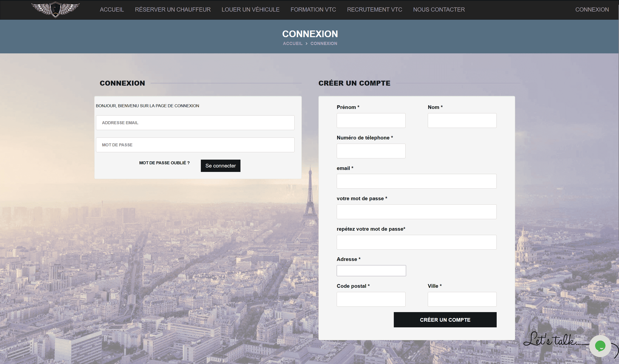
Task: Open the green chat bubble widget
Action: coord(600,346)
